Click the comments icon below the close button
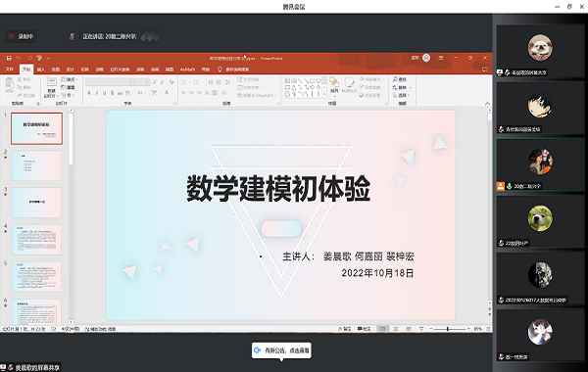This screenshot has height=372, width=588. (x=485, y=70)
